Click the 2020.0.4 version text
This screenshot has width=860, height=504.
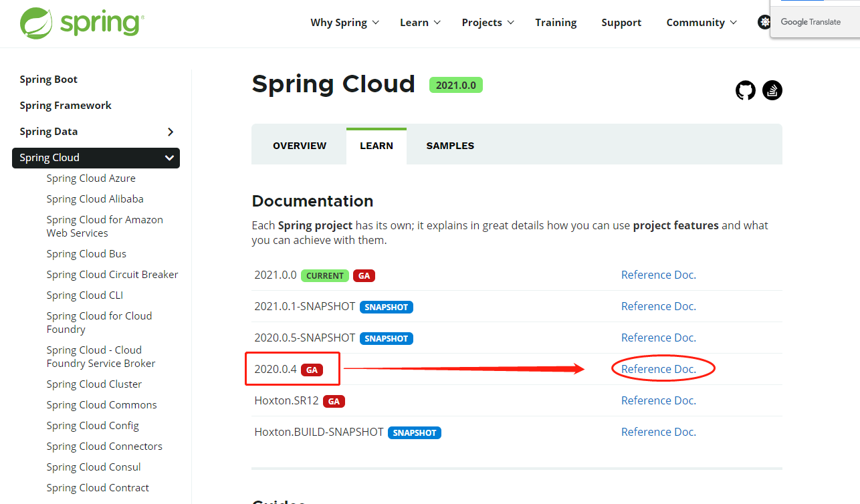click(x=276, y=369)
